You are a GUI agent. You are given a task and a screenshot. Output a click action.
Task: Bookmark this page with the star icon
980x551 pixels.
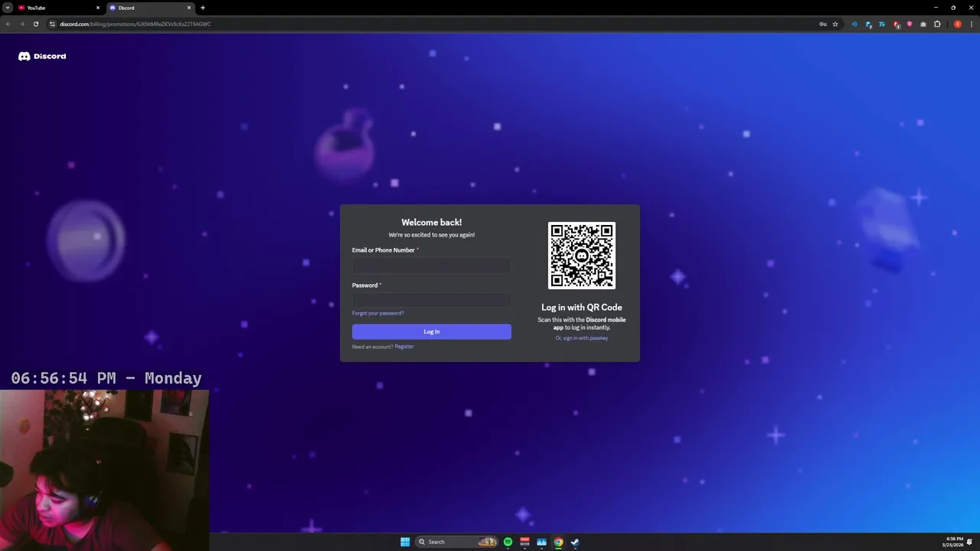tap(835, 24)
